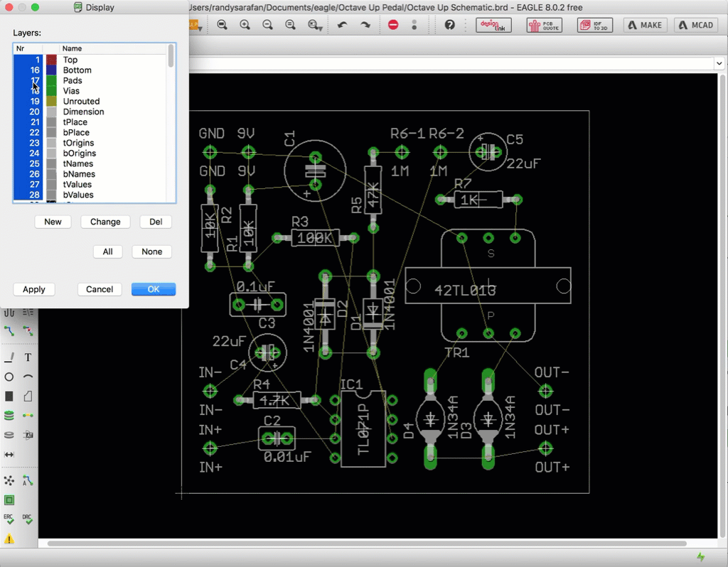Viewport: 728px width, 567px height.
Task: Select the Signal tool
Action: point(28,415)
